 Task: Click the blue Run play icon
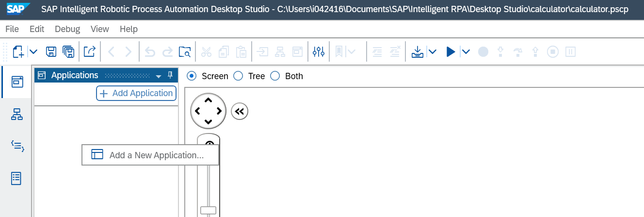pyautogui.click(x=451, y=51)
